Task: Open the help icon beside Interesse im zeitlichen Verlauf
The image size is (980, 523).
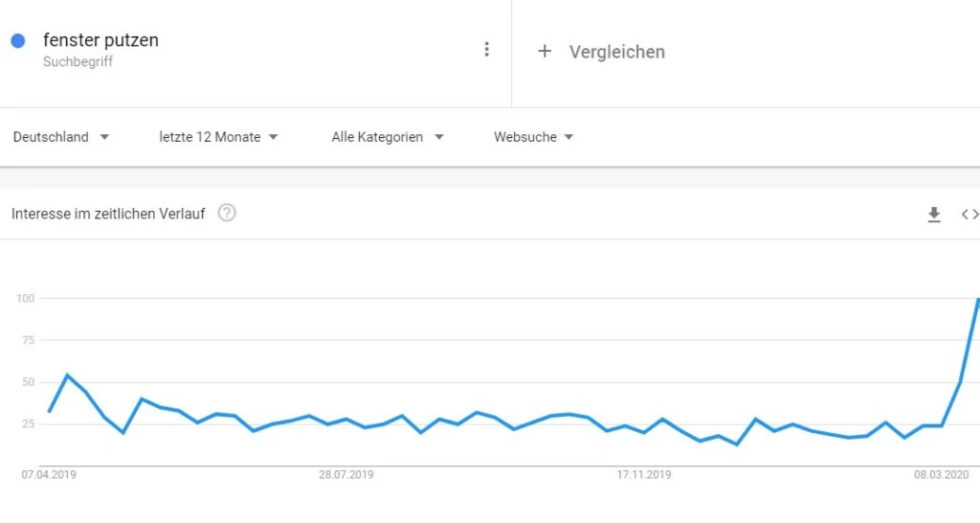Action: click(227, 213)
